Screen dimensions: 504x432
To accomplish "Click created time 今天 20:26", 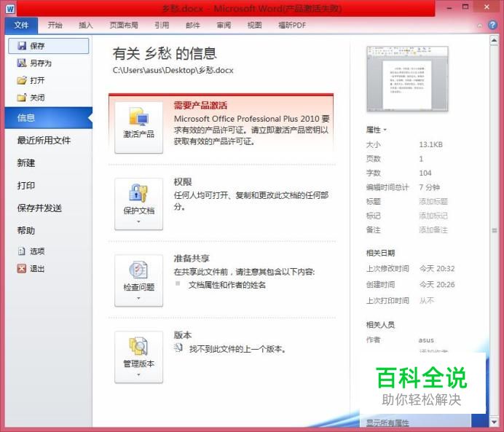I will pos(437,284).
